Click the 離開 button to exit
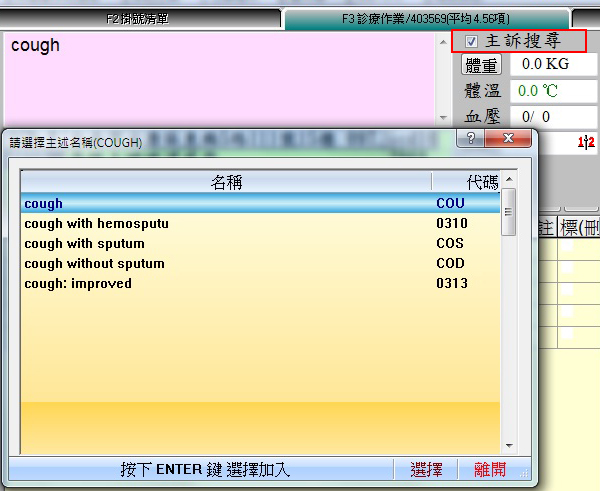Screen dimensions: 600x491 pos(490,469)
